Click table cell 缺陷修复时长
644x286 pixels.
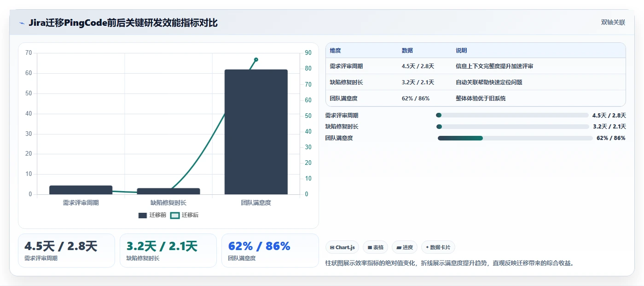click(x=347, y=82)
